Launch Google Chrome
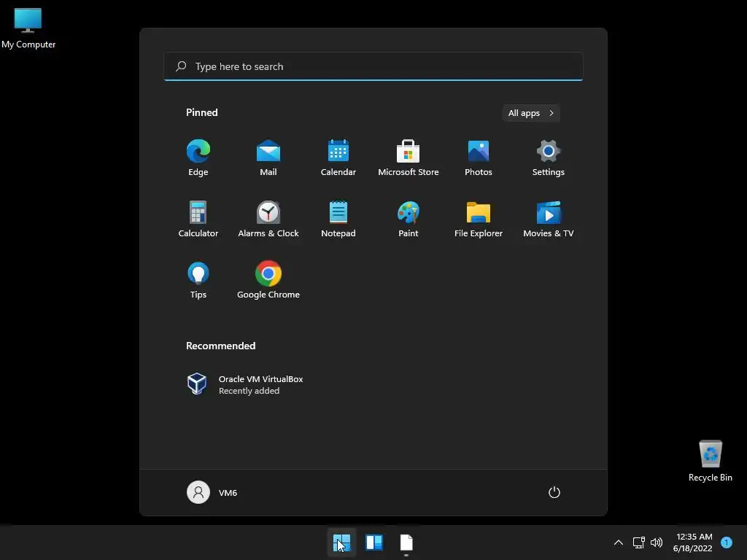This screenshot has height=560, width=747. pyautogui.click(x=268, y=281)
